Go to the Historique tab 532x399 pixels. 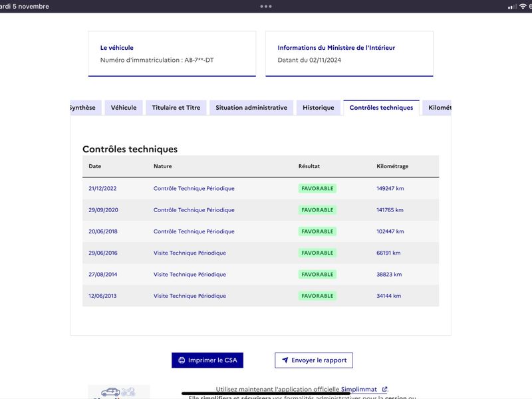coord(319,108)
